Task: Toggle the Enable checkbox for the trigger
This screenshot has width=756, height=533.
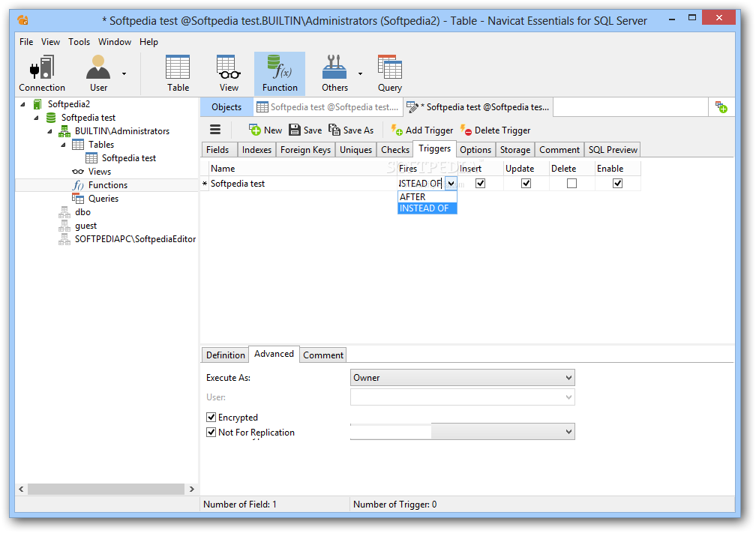Action: 617,183
